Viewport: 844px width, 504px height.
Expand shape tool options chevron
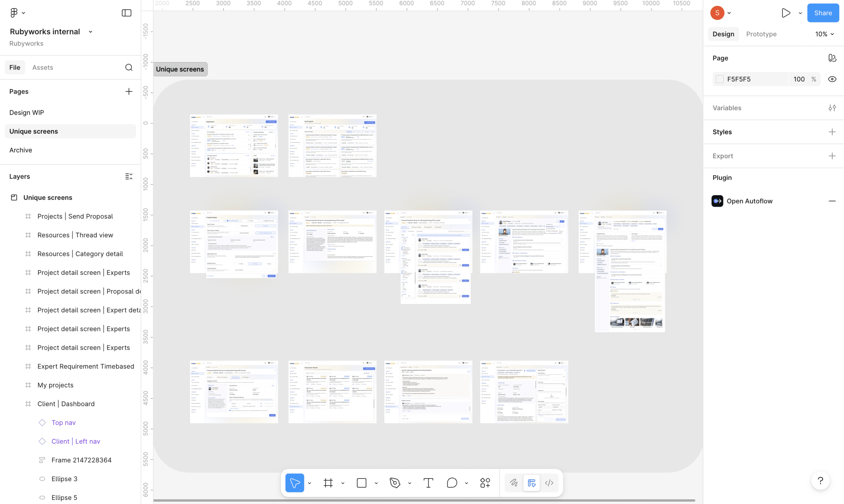click(376, 483)
